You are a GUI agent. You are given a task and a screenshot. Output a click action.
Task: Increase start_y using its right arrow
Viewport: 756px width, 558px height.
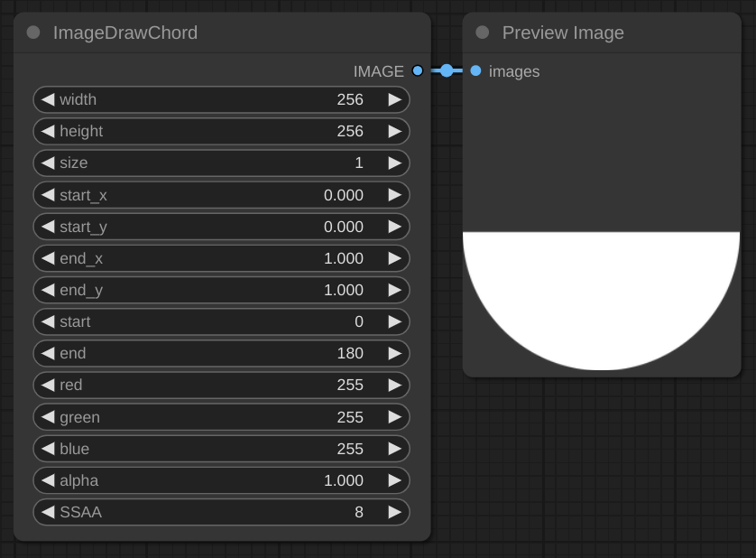click(x=394, y=227)
